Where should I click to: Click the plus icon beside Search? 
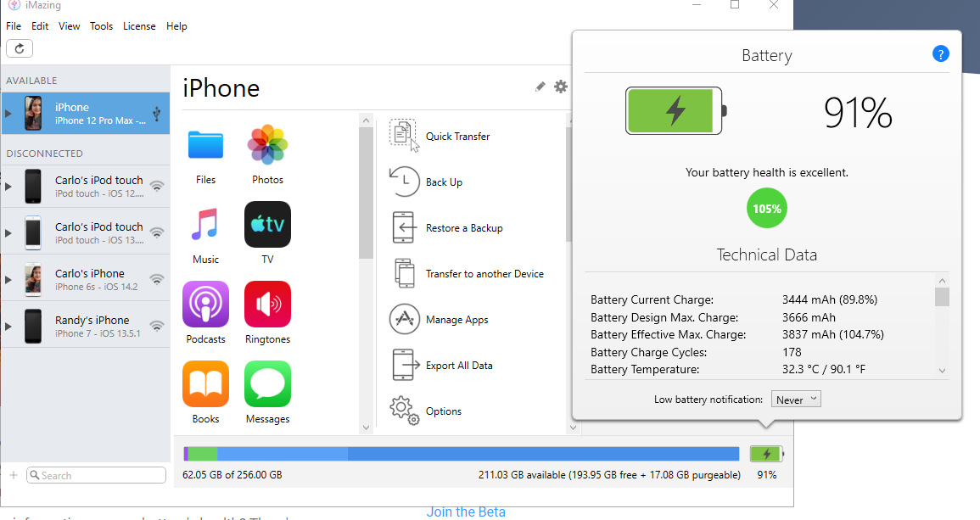click(x=14, y=475)
